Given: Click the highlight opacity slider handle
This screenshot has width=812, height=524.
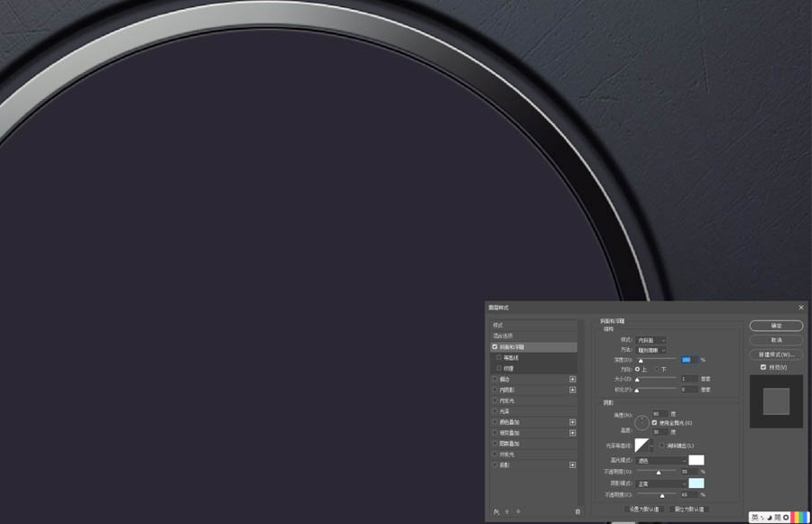Looking at the screenshot, I should pyautogui.click(x=659, y=473).
